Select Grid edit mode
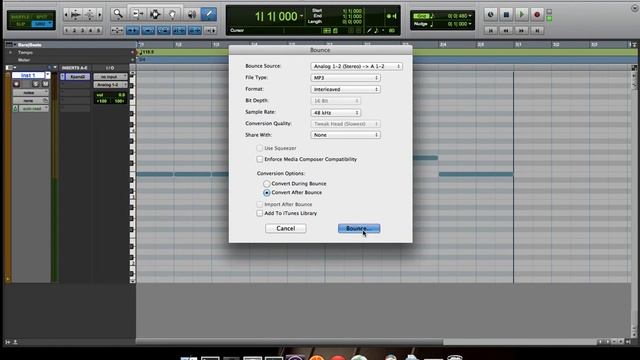Viewport: 640px width, 360px height. pos(42,24)
